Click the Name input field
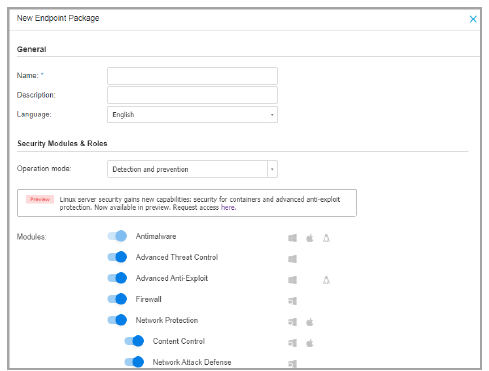 click(192, 76)
